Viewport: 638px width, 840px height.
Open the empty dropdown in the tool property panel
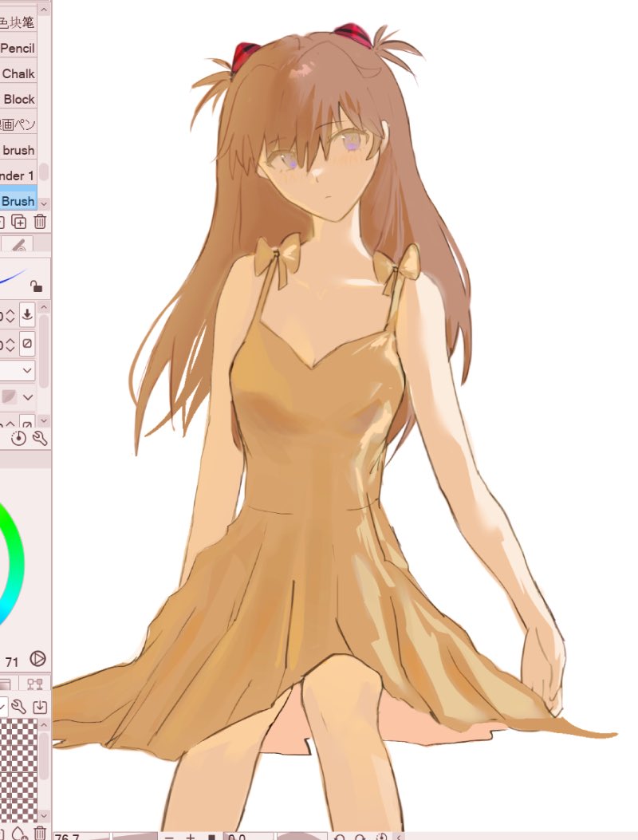17,370
